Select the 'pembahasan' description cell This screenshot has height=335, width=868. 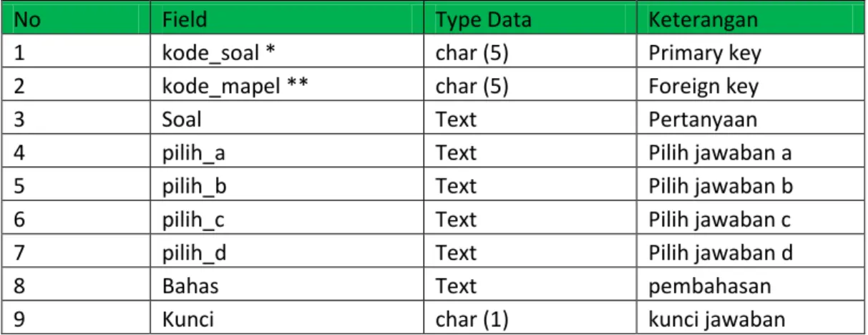pyautogui.click(x=750, y=286)
